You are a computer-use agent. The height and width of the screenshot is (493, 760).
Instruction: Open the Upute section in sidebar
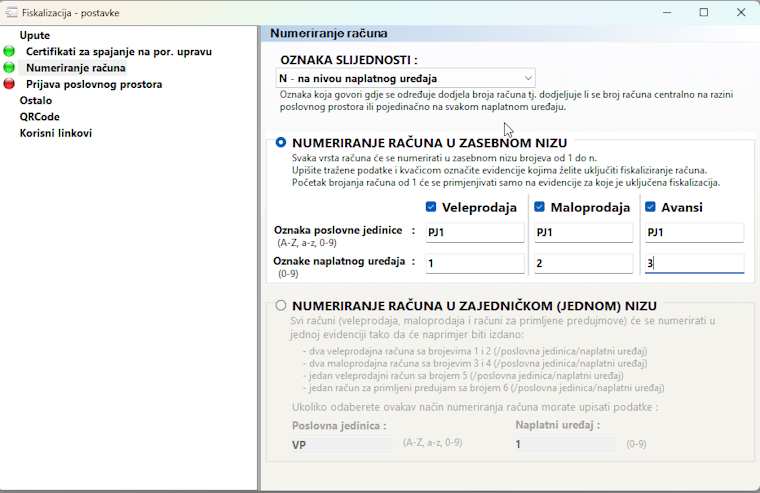34,35
